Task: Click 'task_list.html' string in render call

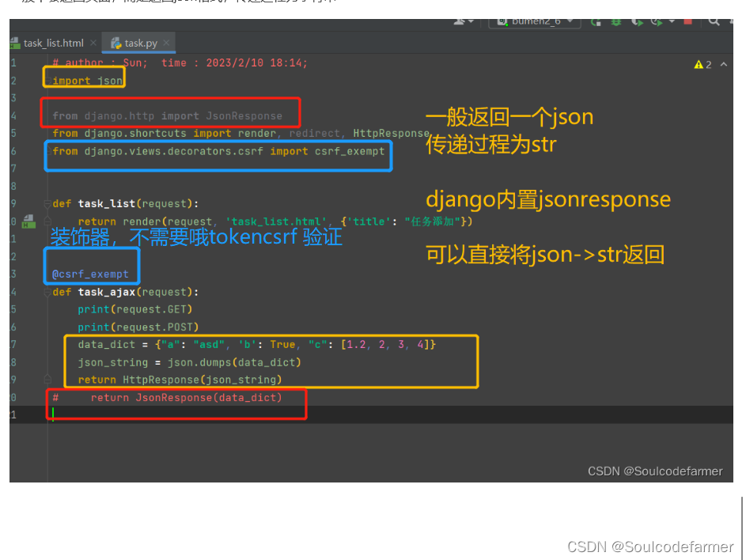Action: click(x=276, y=221)
